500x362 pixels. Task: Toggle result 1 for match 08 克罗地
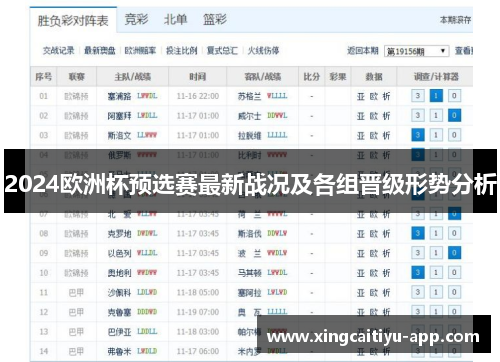click(436, 233)
